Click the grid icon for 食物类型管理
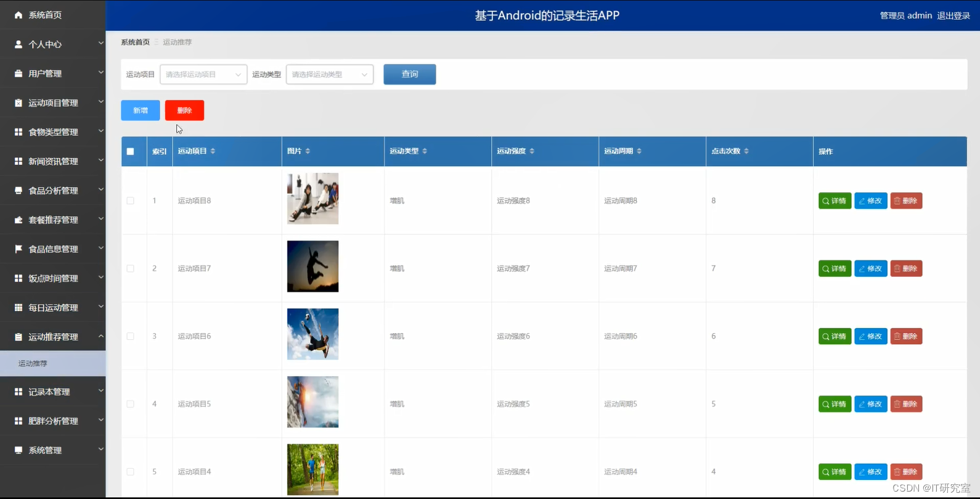This screenshot has height=499, width=980. tap(18, 132)
